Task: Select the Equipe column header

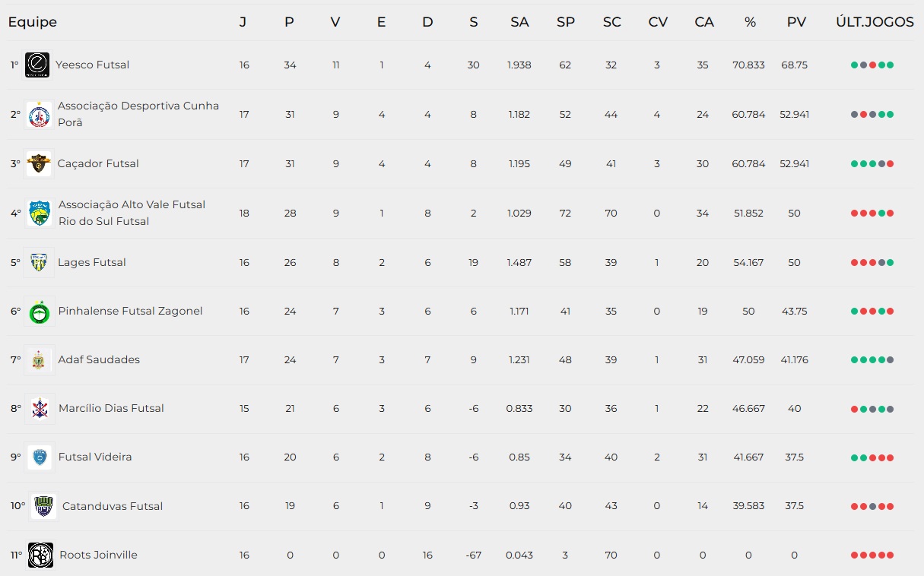Action: pos(33,22)
